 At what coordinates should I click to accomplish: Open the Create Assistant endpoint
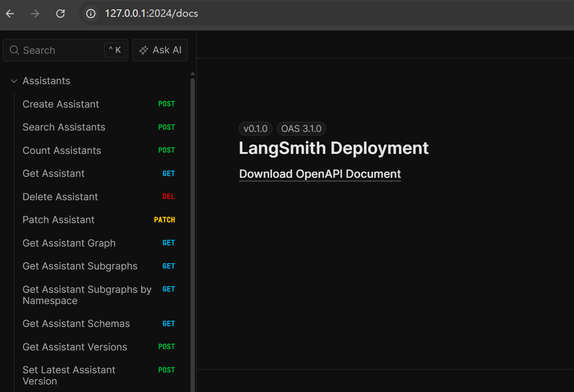(61, 104)
